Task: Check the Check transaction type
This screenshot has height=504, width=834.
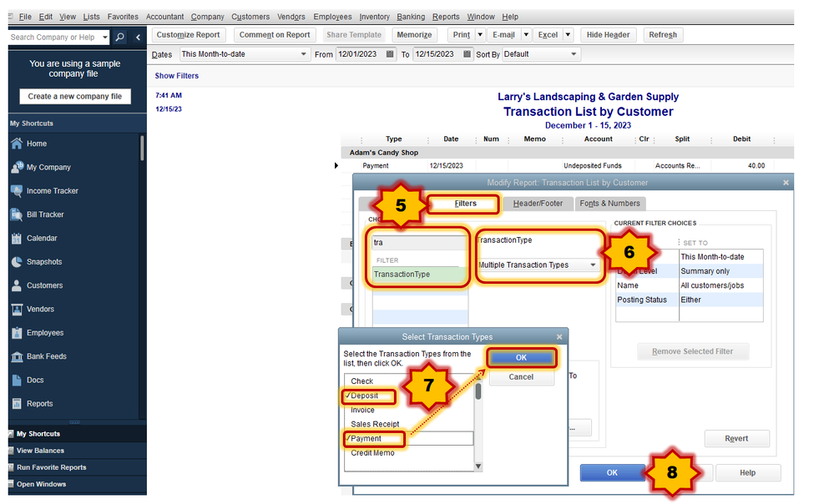Action: 361,381
